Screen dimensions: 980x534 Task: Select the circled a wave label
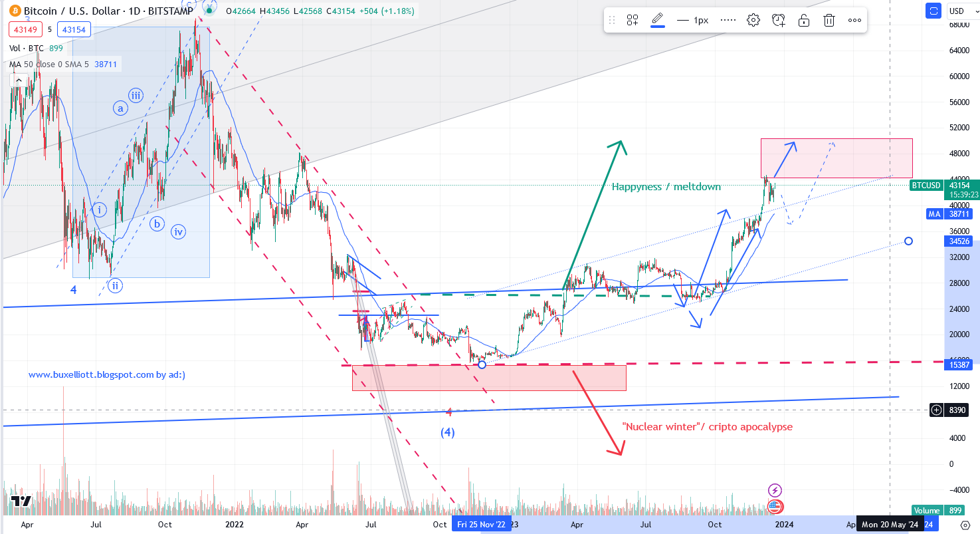pyautogui.click(x=120, y=108)
